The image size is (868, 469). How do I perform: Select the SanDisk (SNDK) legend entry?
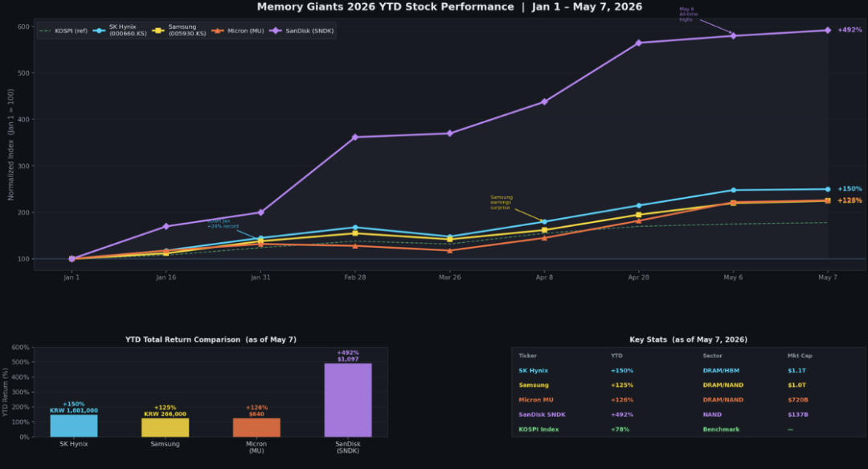coord(301,31)
